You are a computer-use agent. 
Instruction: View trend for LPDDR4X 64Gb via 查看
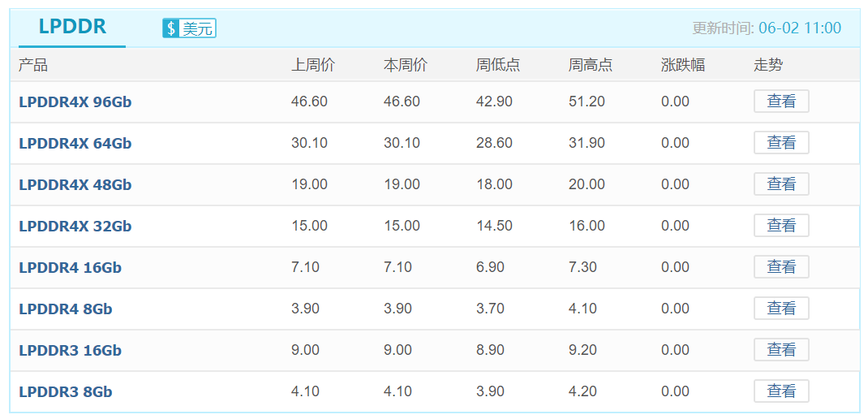[x=781, y=143]
